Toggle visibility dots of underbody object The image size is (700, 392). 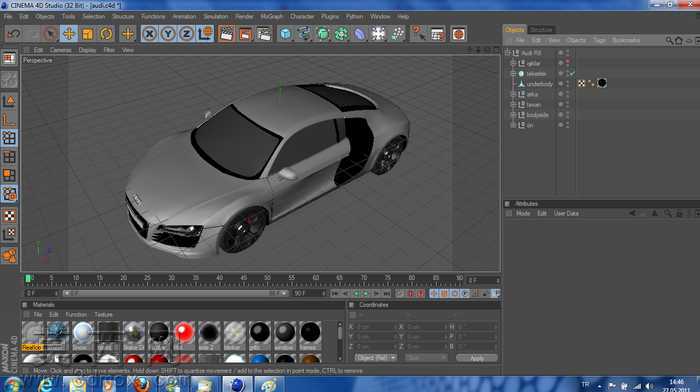568,84
